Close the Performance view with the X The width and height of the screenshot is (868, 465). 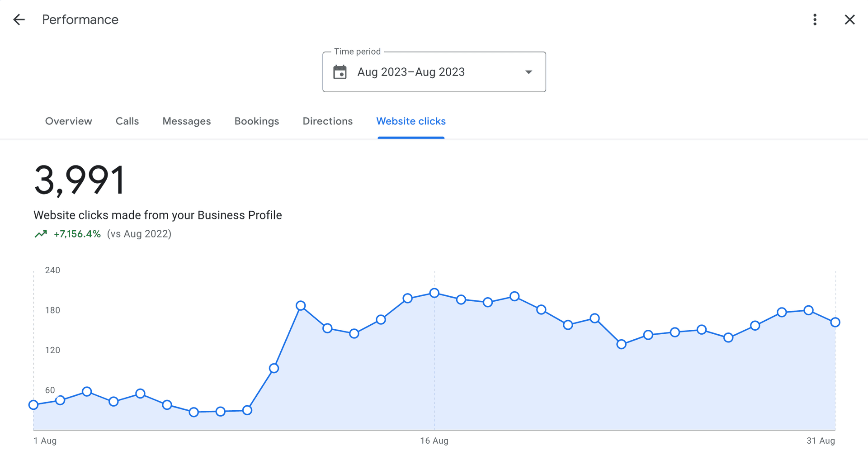click(x=850, y=19)
